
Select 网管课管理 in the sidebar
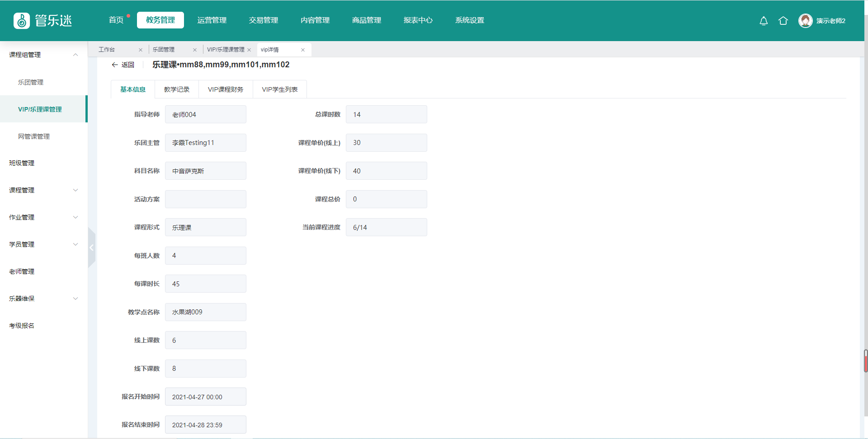[x=34, y=136]
